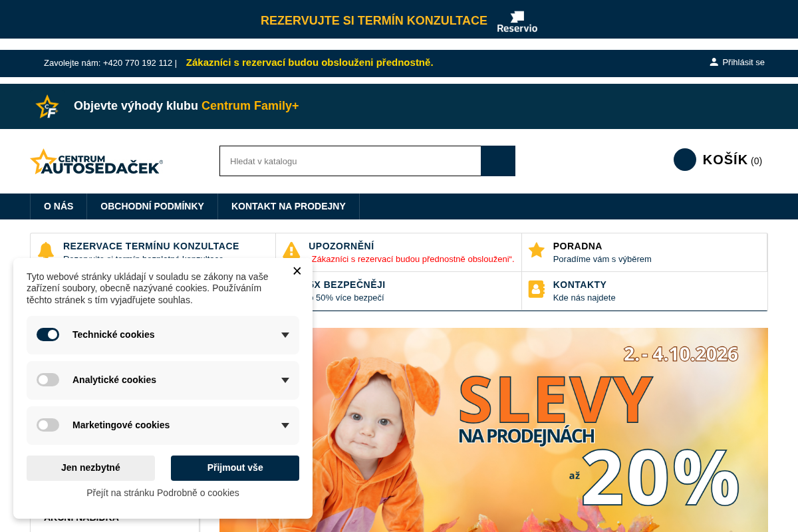Click the person icon beside Přihlásit se
This screenshot has width=798, height=532.
(x=714, y=62)
